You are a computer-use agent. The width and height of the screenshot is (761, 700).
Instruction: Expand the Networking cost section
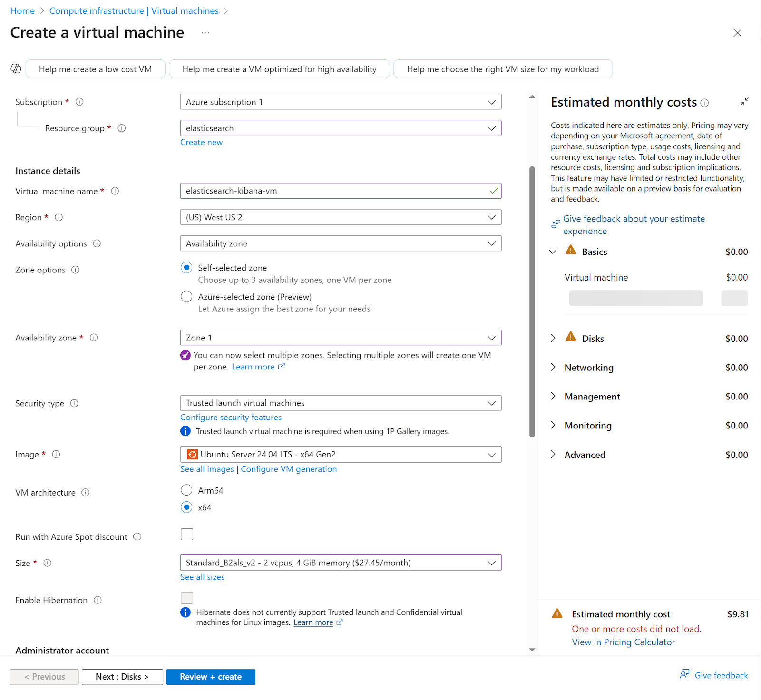pyautogui.click(x=553, y=367)
